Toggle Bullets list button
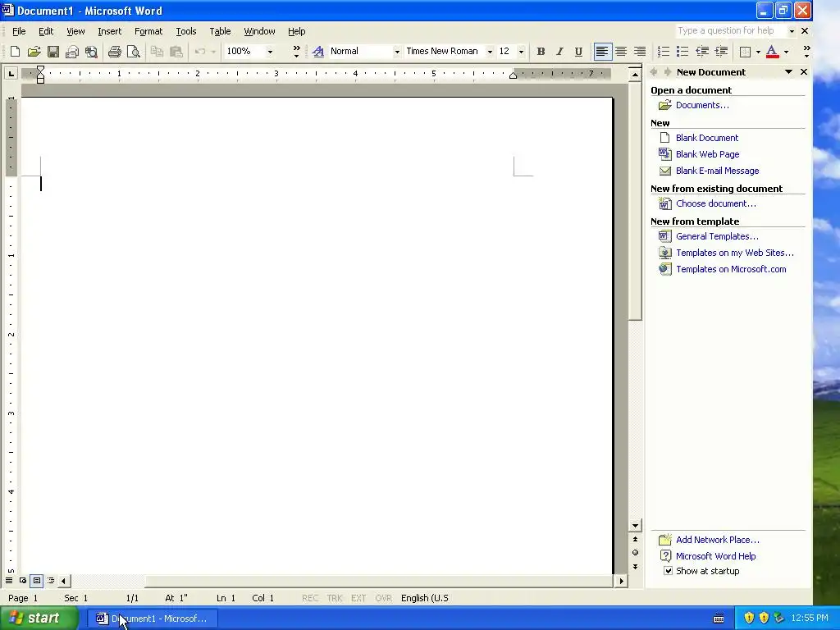Viewport: 840px width, 630px height. click(x=682, y=52)
